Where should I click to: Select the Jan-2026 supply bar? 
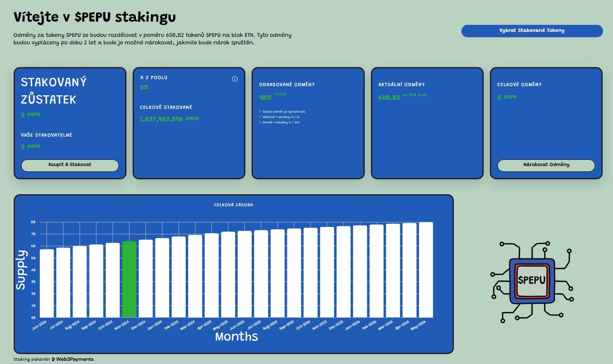click(360, 272)
